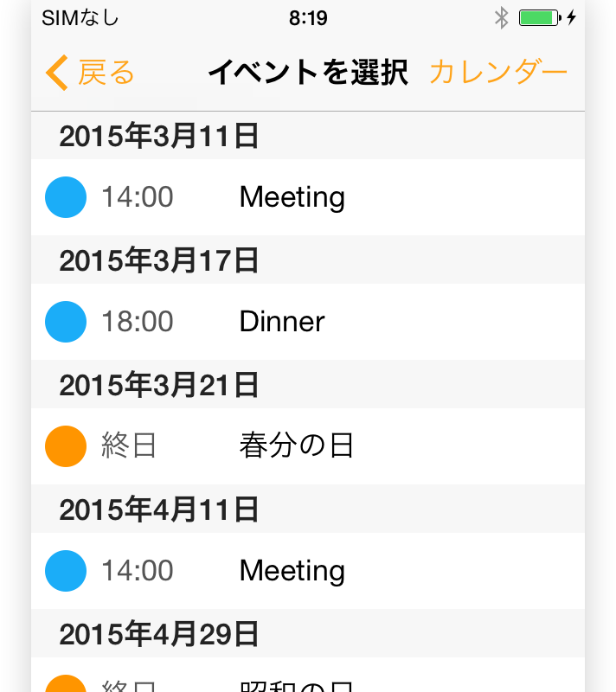Tap the 2015年3月11日 section header

308,136
